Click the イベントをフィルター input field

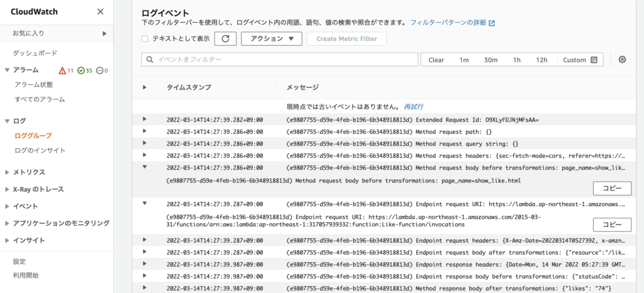(x=280, y=60)
